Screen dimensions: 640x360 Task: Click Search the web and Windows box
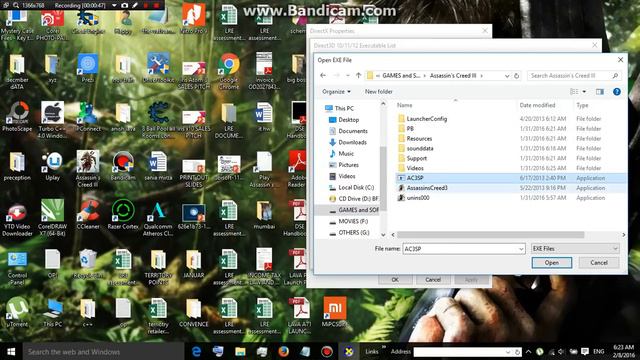104,351
